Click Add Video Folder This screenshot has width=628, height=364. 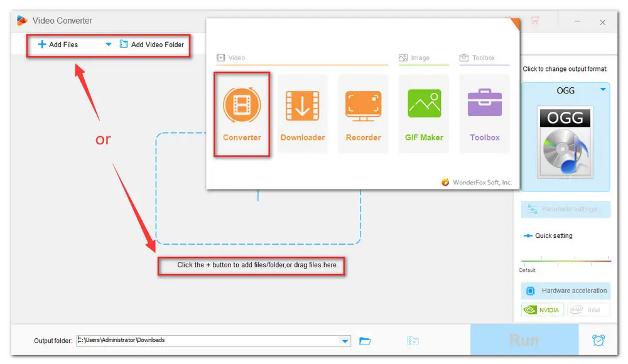click(152, 45)
